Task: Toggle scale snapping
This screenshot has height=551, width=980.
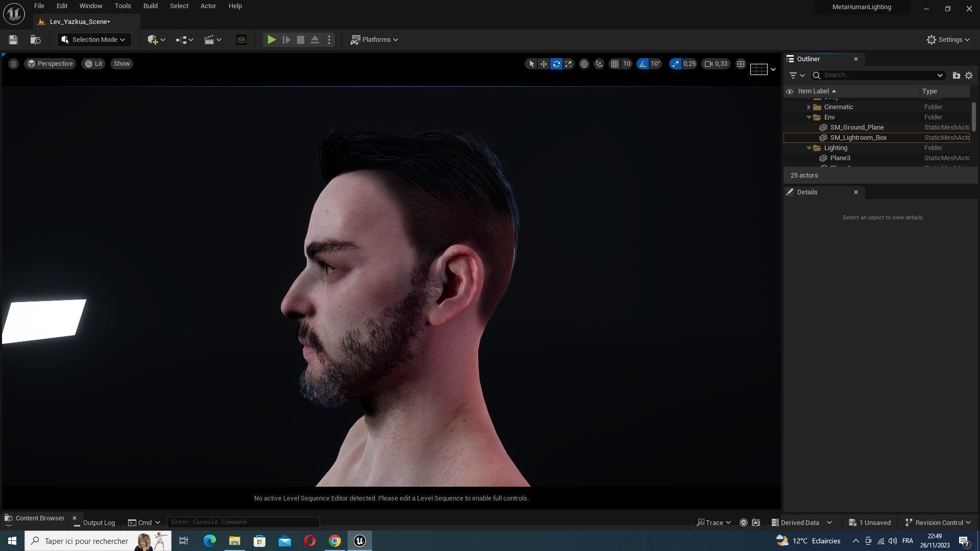Action: point(675,64)
